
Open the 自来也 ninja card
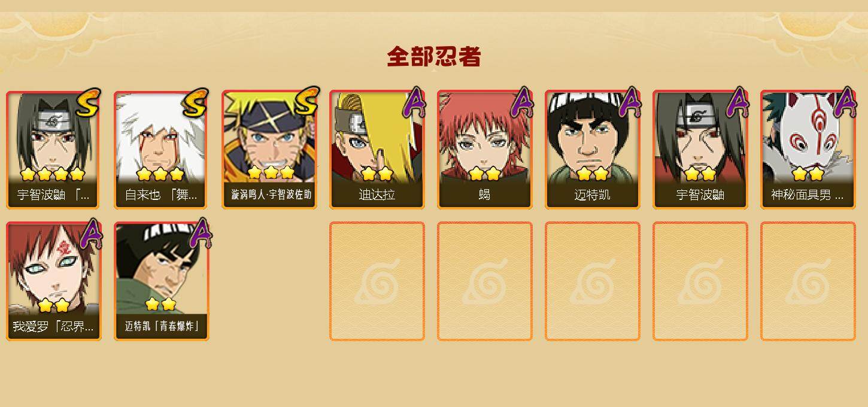[161, 150]
